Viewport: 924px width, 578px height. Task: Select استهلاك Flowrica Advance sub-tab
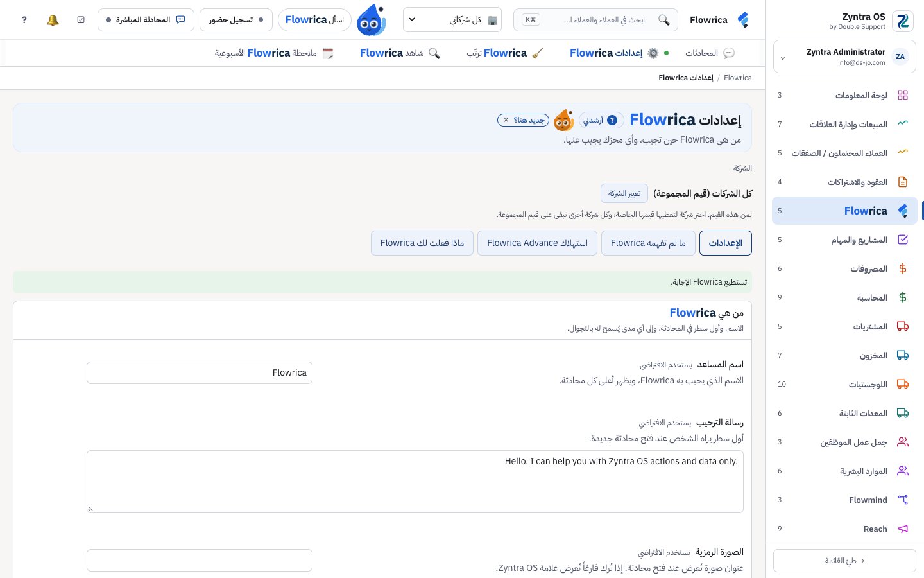click(537, 243)
